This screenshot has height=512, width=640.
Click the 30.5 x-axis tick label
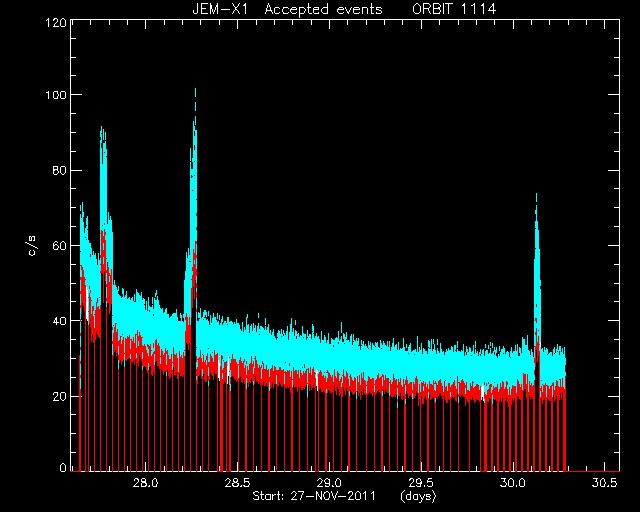point(604,483)
